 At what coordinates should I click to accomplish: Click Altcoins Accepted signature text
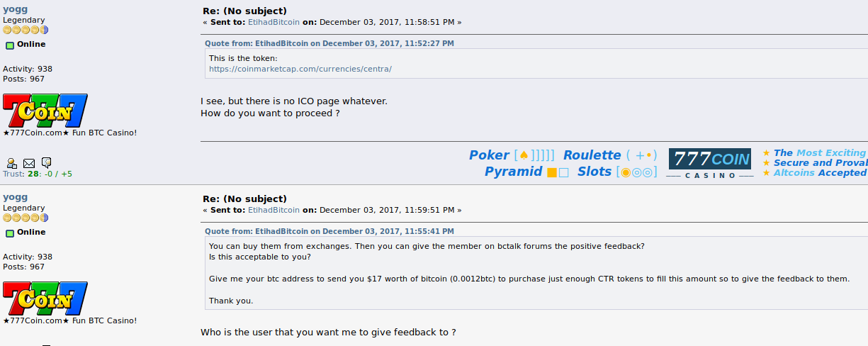pyautogui.click(x=820, y=172)
